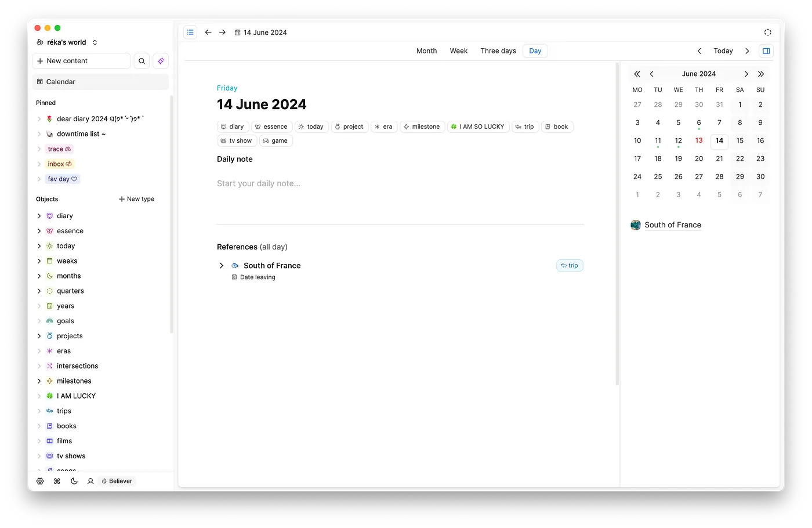Open the AI sparkle assistant button
The height and width of the screenshot is (528, 812).
(161, 61)
